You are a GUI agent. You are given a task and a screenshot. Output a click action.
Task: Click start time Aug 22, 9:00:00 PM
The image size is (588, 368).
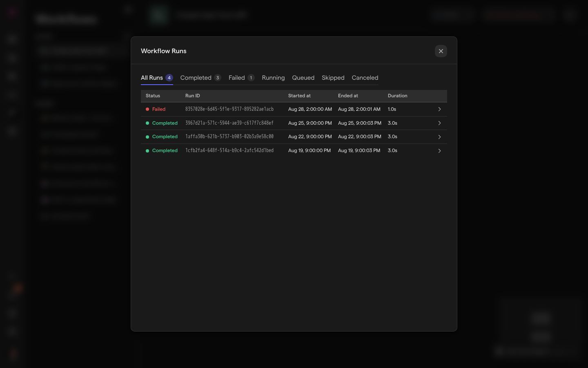pos(310,137)
